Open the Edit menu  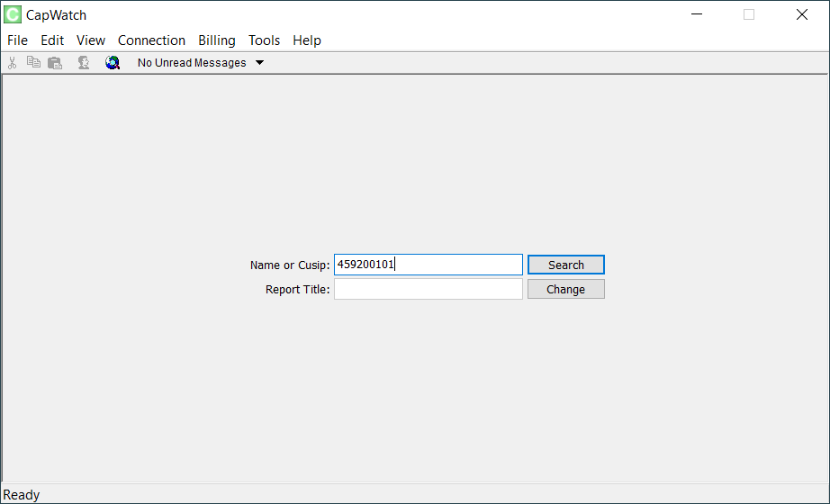click(x=52, y=40)
